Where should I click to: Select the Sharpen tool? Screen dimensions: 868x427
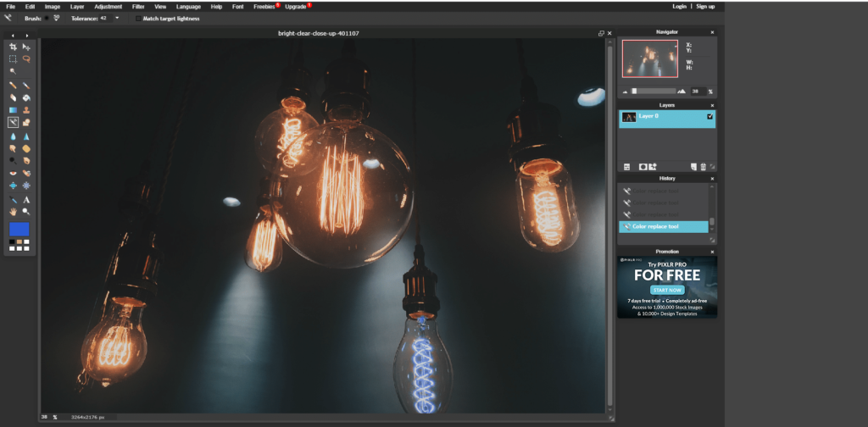pyautogui.click(x=26, y=136)
